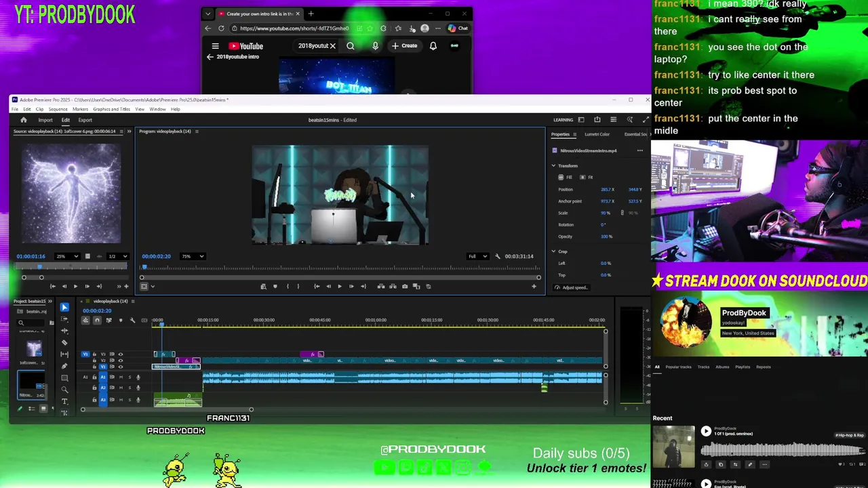Click Program monitor time ruler playhead

(x=144, y=267)
